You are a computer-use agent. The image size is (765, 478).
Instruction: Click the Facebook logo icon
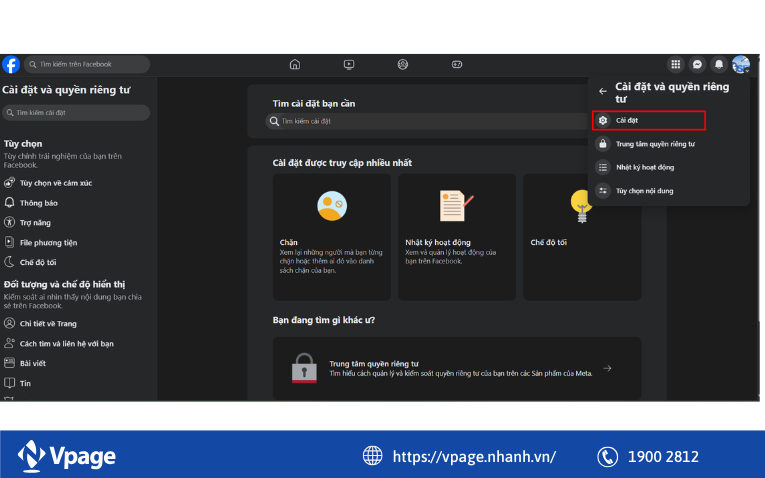pyautogui.click(x=11, y=65)
